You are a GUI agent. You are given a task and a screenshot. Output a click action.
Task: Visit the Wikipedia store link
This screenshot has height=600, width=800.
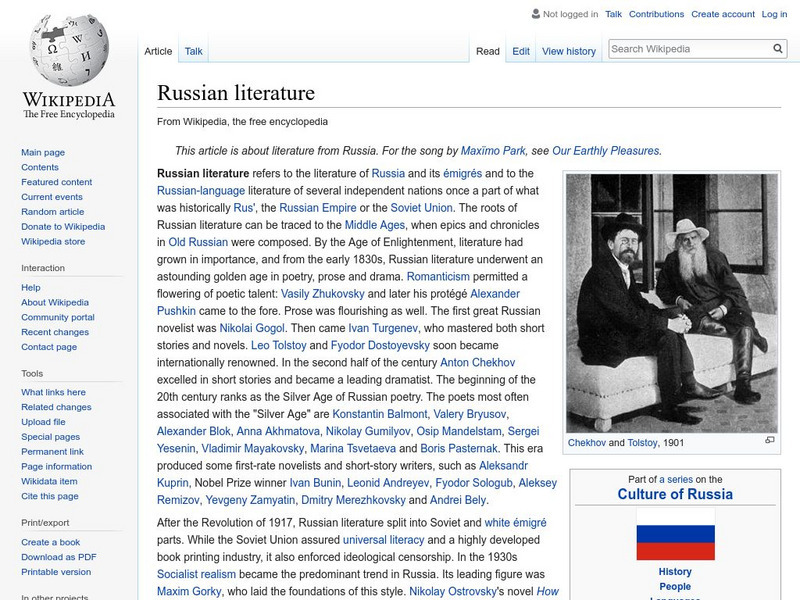(53, 241)
